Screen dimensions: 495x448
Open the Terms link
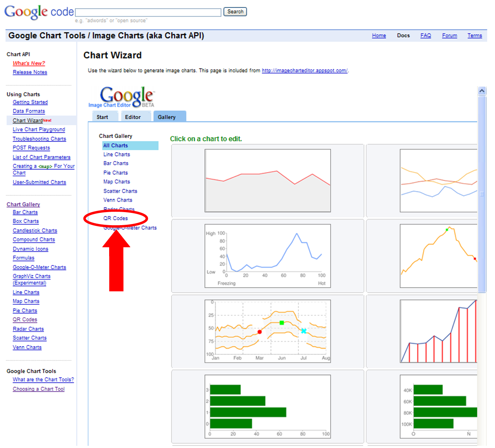tap(475, 36)
